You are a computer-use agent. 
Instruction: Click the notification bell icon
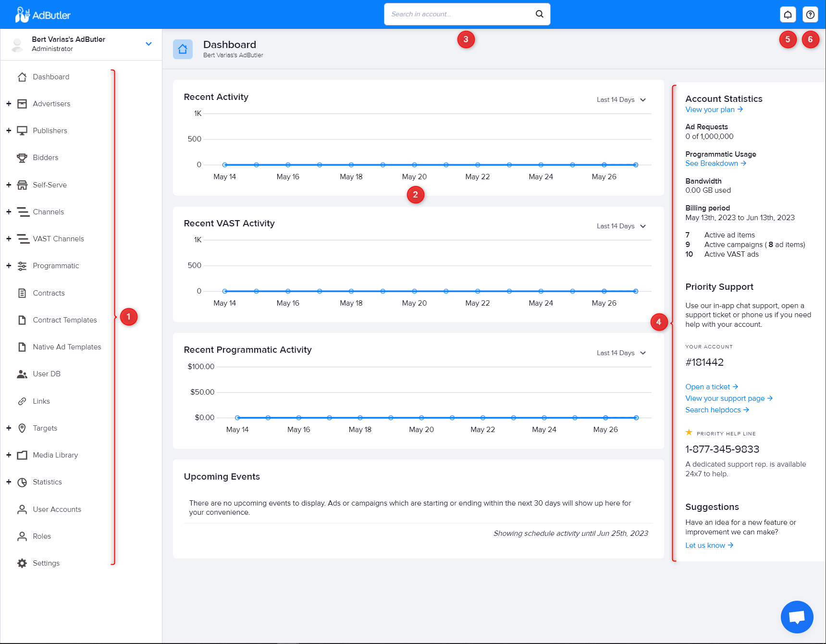787,14
